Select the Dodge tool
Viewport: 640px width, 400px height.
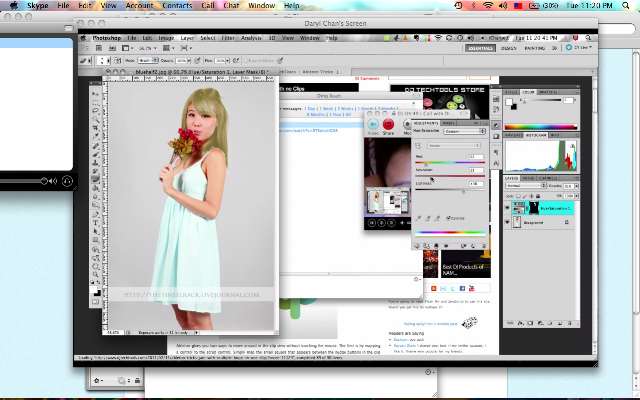point(96,205)
